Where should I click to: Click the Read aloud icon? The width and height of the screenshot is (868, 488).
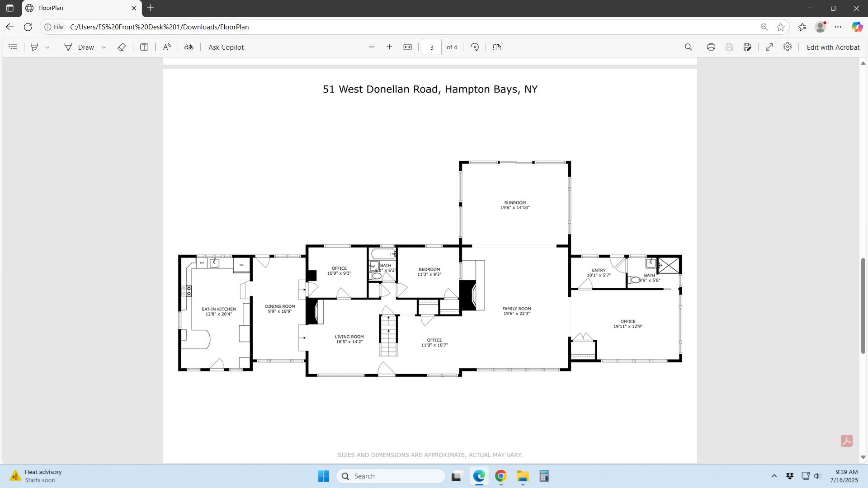tap(167, 47)
